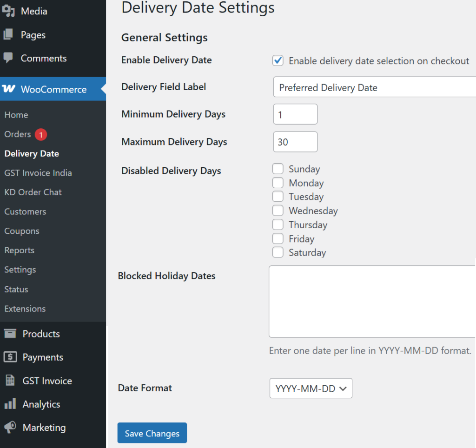Click the GST Invoice document icon
The height and width of the screenshot is (448, 476).
coord(10,380)
